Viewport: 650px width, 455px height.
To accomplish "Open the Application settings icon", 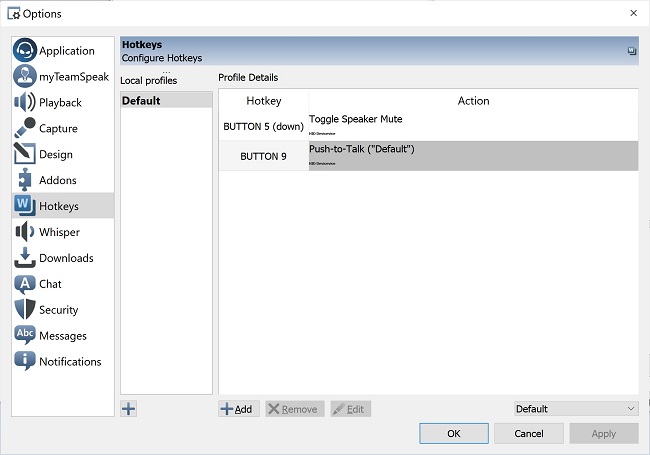I will [25, 51].
